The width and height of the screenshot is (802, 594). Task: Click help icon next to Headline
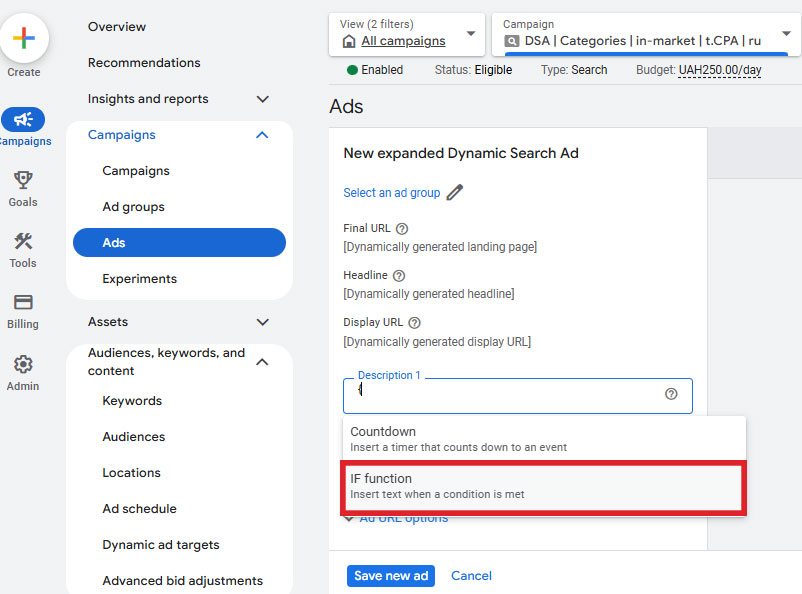click(399, 276)
